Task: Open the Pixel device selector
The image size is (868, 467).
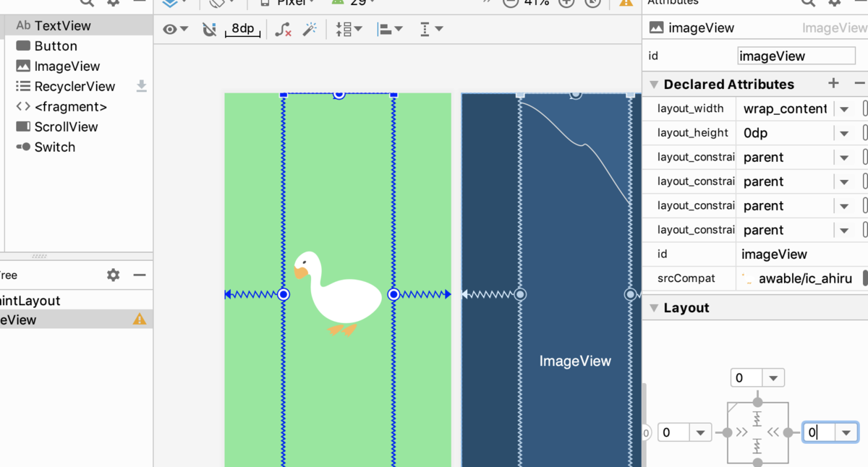Action: (287, 3)
